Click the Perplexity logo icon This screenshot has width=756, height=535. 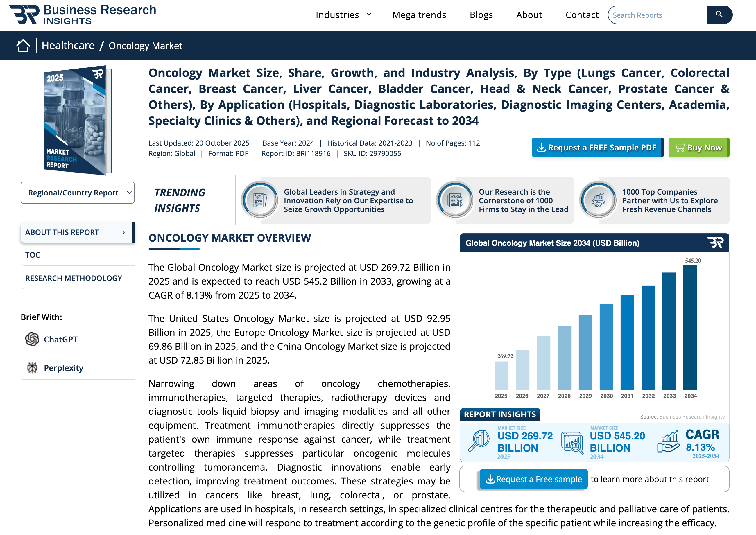tap(32, 368)
